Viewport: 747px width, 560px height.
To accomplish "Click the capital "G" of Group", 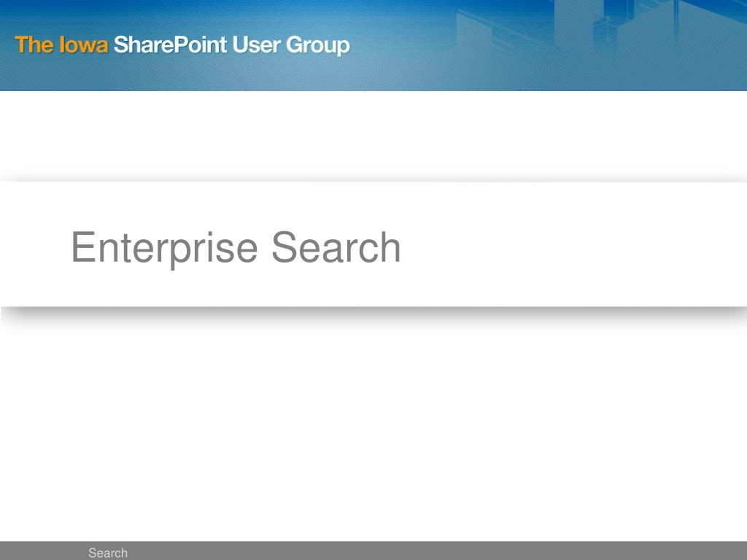I will [x=295, y=44].
